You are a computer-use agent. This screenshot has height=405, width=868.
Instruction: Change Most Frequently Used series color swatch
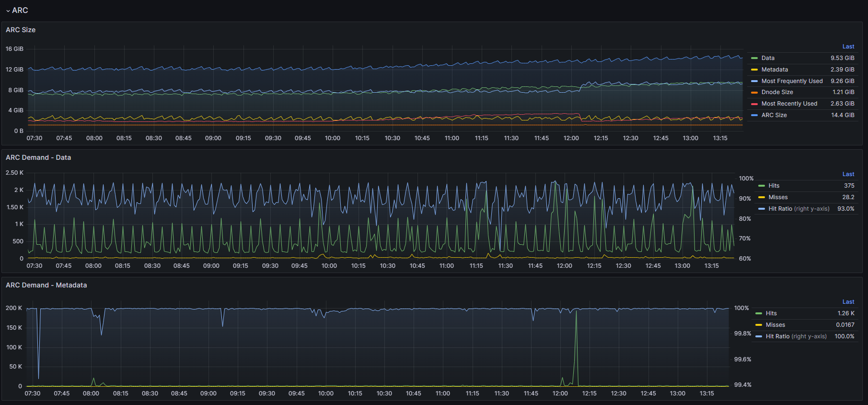coord(754,81)
